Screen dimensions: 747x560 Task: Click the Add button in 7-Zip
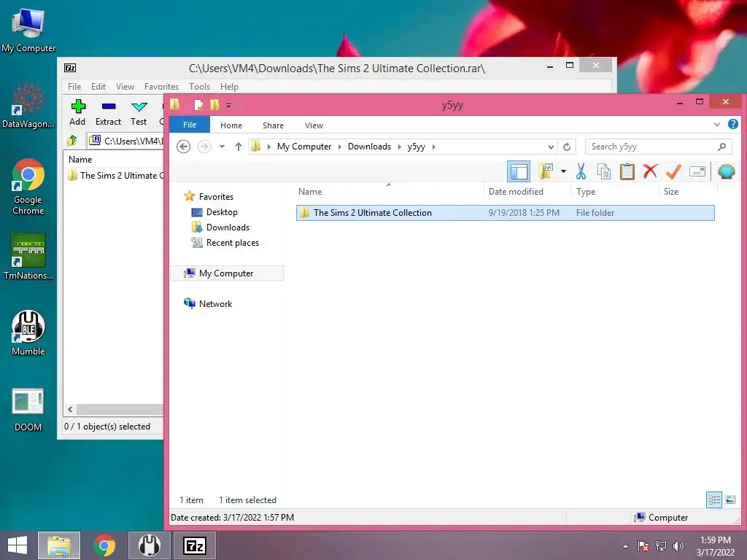pos(77,113)
